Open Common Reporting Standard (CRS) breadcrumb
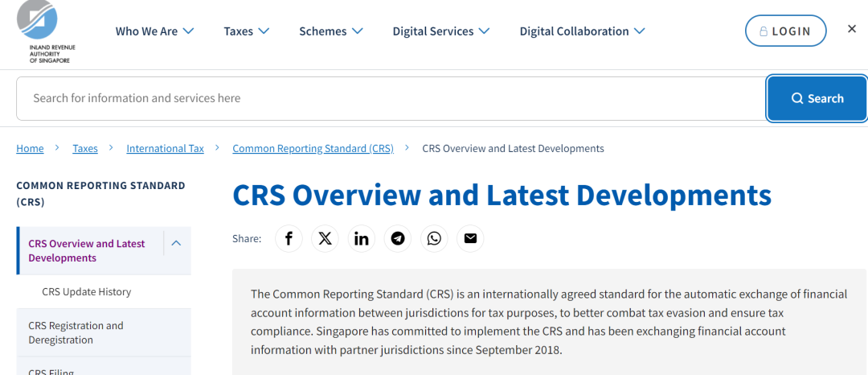This screenshot has width=868, height=375. click(x=313, y=148)
